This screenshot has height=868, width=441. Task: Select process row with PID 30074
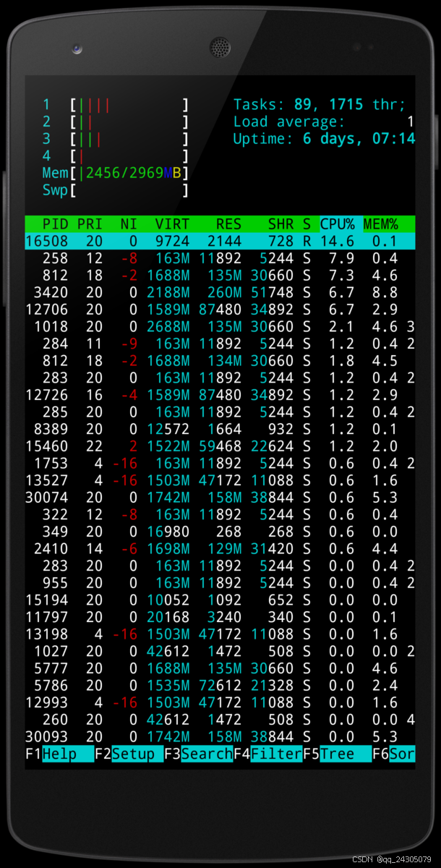220,498
